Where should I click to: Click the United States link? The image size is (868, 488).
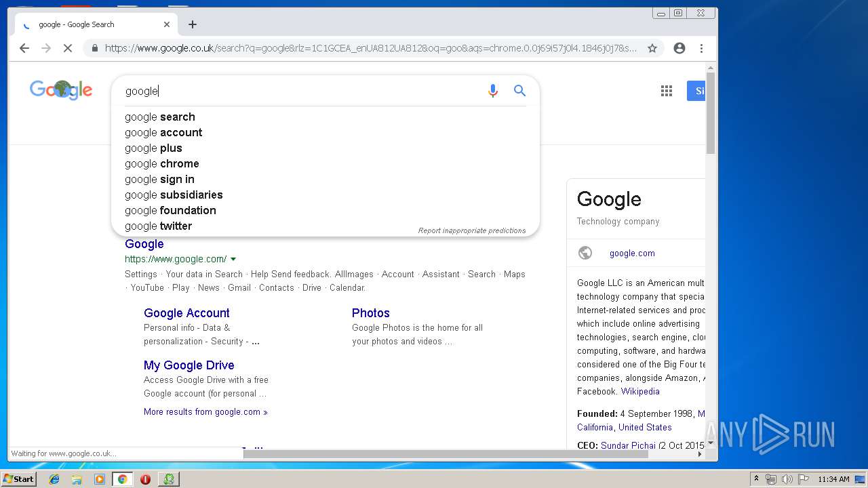[645, 427]
